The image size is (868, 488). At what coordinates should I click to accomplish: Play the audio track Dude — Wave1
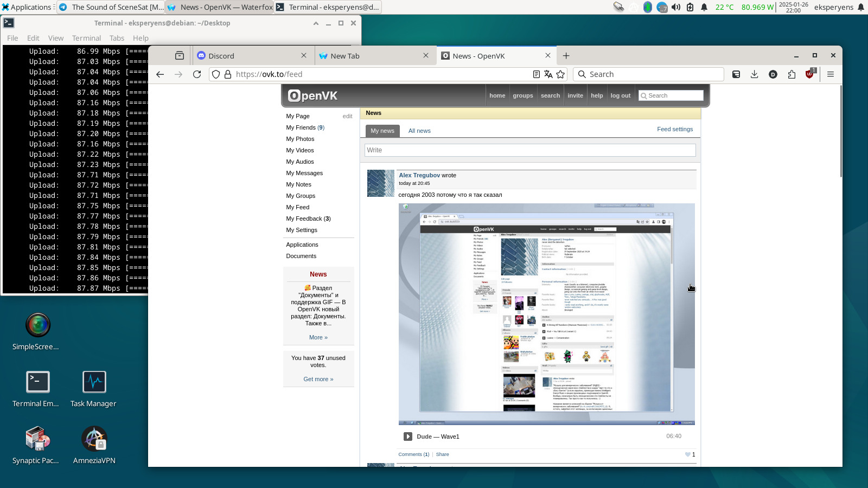[x=408, y=436]
